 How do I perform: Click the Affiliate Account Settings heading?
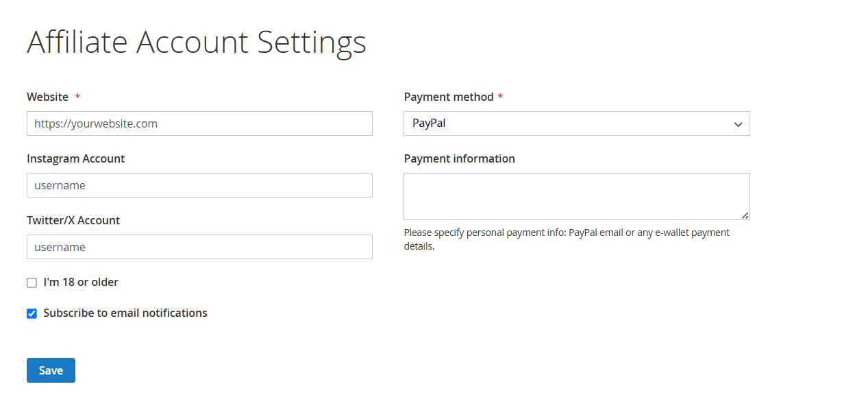pyautogui.click(x=197, y=43)
